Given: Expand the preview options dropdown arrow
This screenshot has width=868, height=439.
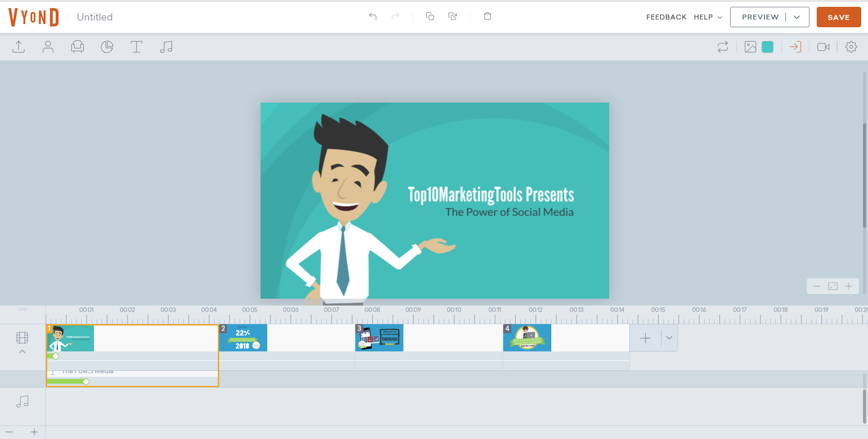Looking at the screenshot, I should [x=797, y=17].
